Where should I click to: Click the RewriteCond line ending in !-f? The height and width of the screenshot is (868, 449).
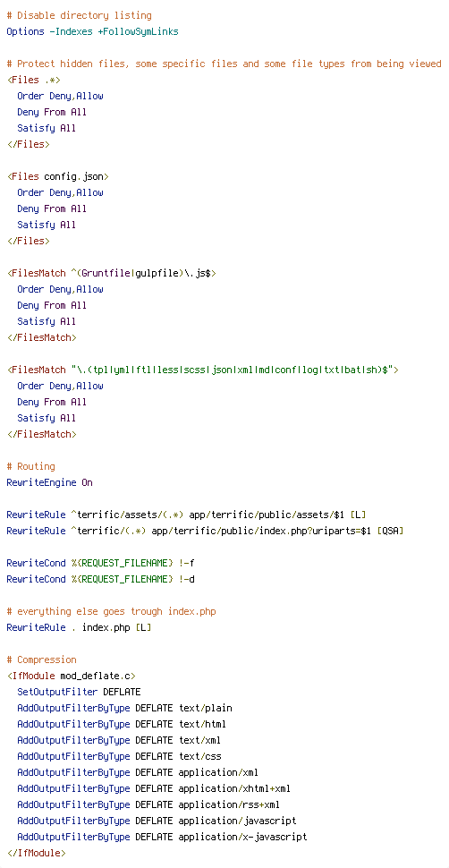click(x=100, y=563)
